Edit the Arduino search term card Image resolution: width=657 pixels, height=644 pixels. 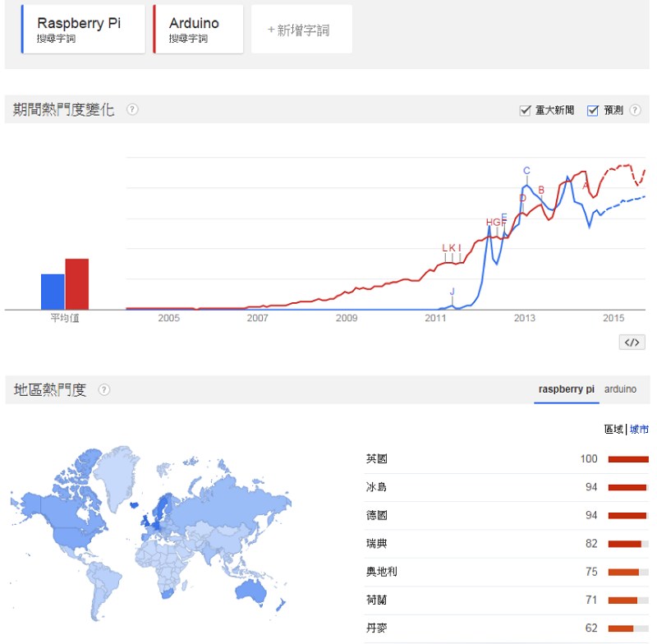coord(198,29)
